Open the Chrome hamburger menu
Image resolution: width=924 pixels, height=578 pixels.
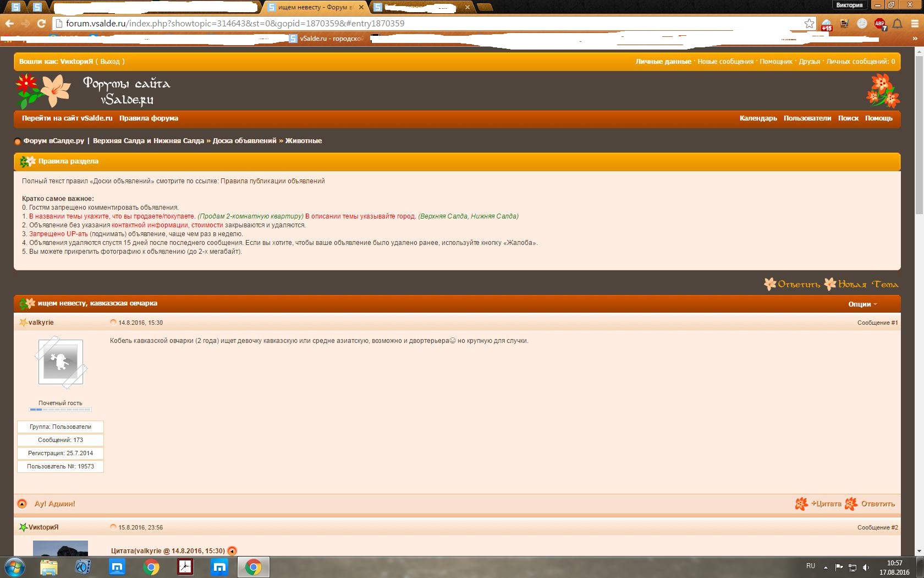click(915, 24)
